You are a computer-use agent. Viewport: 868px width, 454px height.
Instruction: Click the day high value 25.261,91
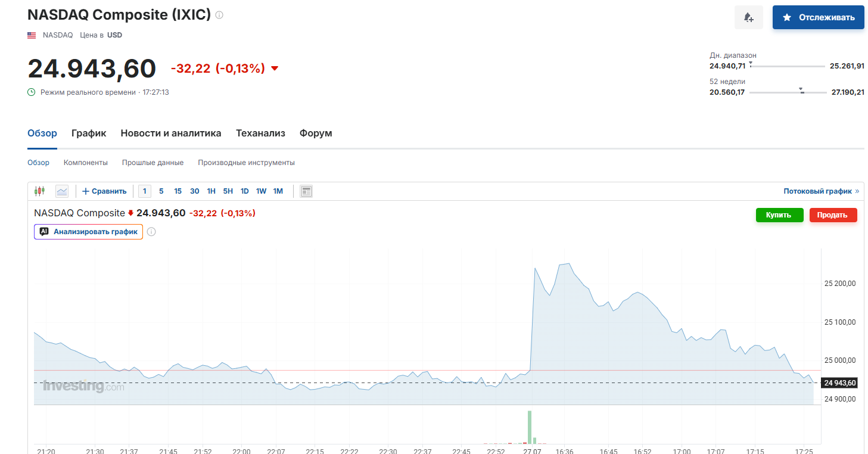click(847, 66)
